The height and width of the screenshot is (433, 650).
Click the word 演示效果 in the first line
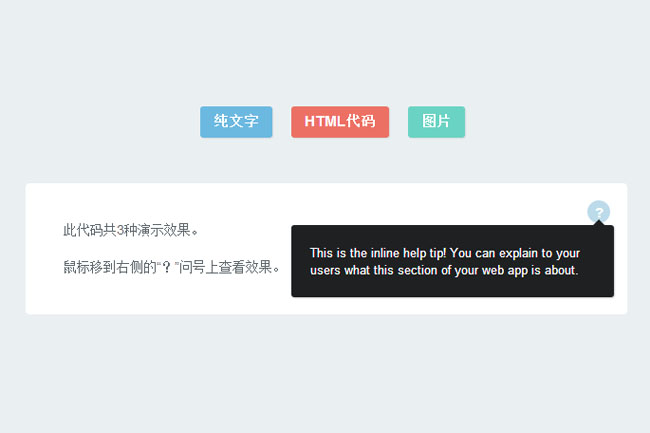point(164,230)
